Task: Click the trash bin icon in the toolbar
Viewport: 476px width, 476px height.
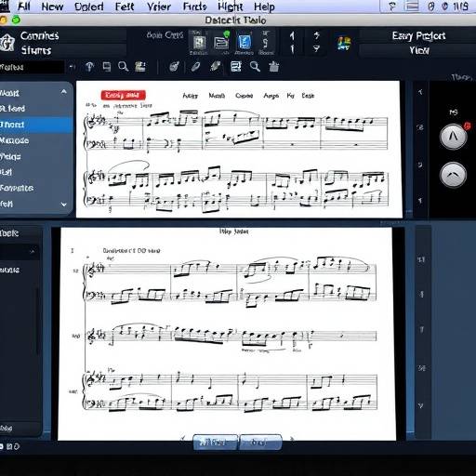Action: pyautogui.click(x=274, y=67)
